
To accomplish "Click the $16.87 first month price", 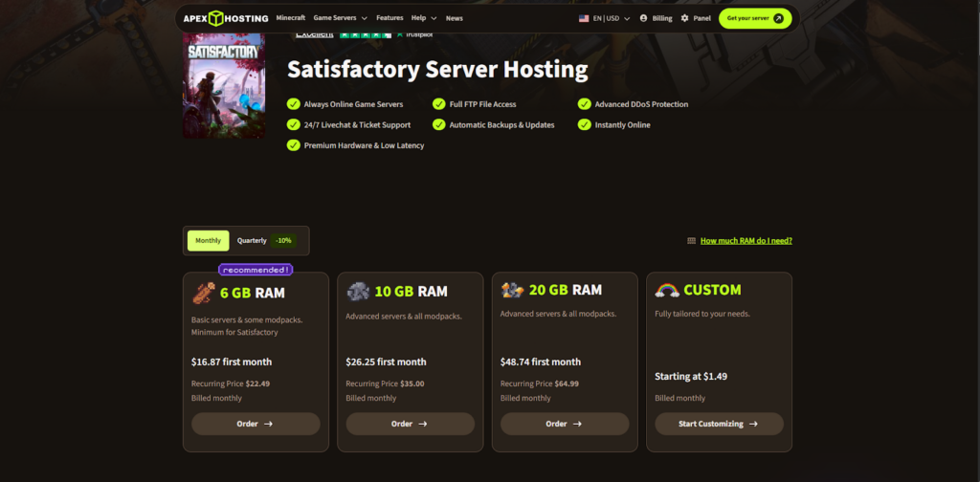I will (x=232, y=362).
